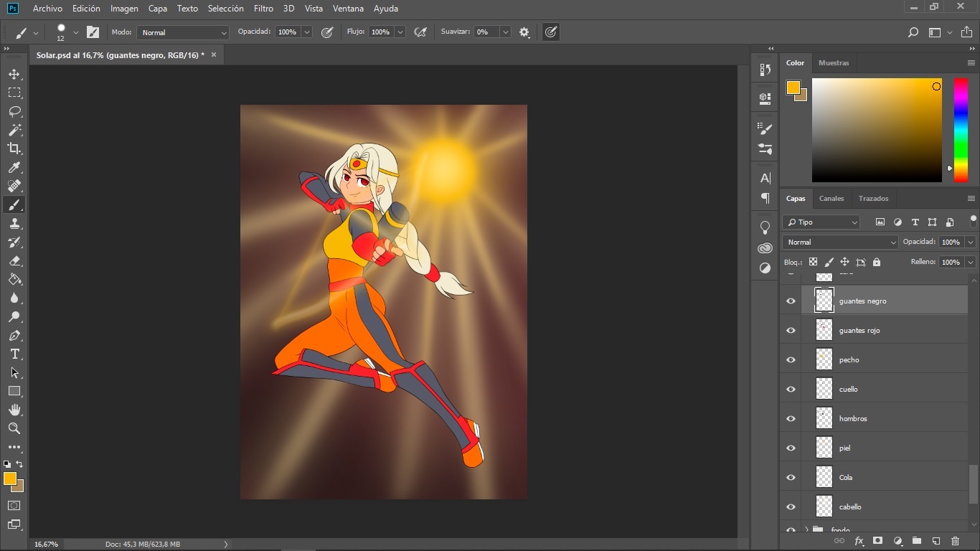Open the Filtro menu
The image size is (980, 551).
click(263, 9)
